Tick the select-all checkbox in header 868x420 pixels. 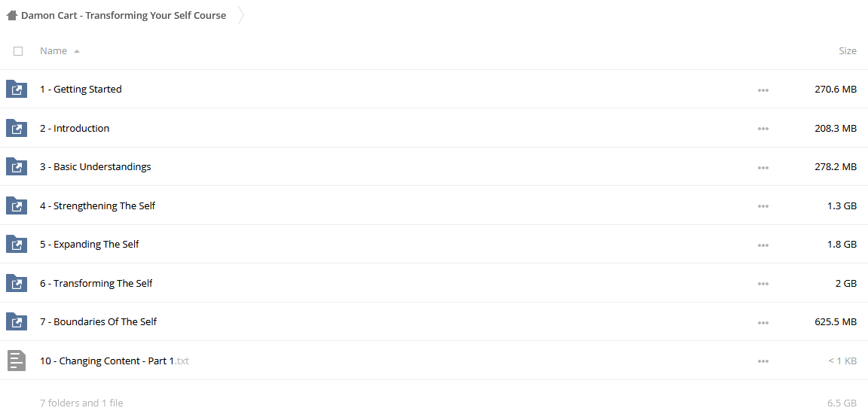(x=18, y=51)
